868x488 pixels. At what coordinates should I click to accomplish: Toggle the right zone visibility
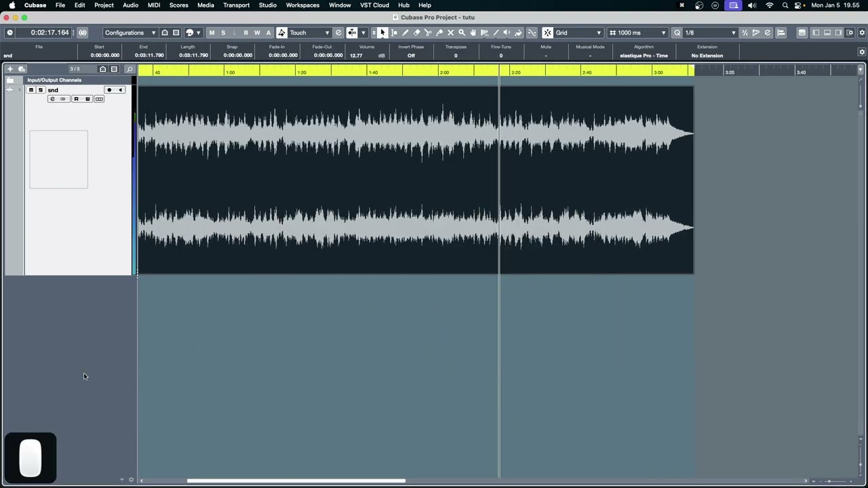(x=839, y=33)
